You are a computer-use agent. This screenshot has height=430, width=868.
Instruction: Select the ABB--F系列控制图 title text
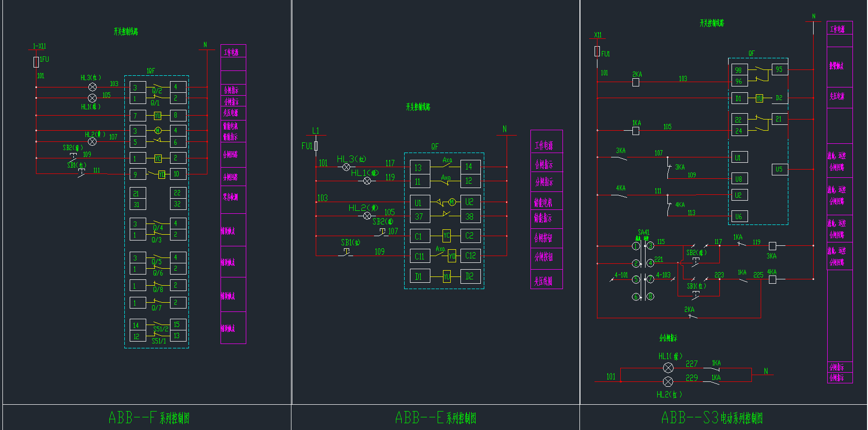coord(149,418)
